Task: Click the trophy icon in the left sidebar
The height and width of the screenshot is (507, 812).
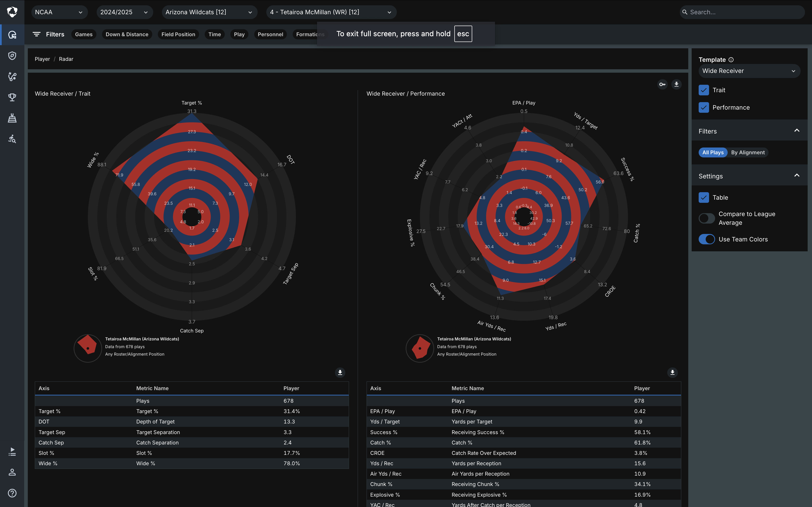Action: 12,97
